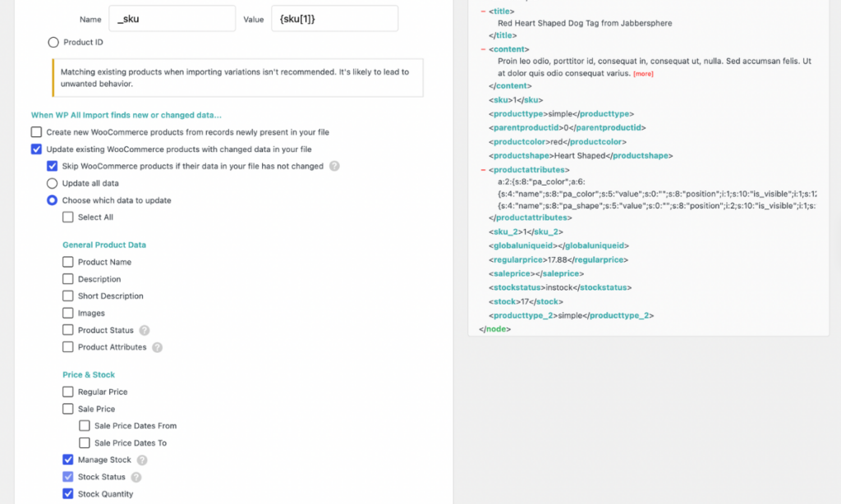Open help icon next to Manage Stock
The height and width of the screenshot is (504, 841).
141,460
